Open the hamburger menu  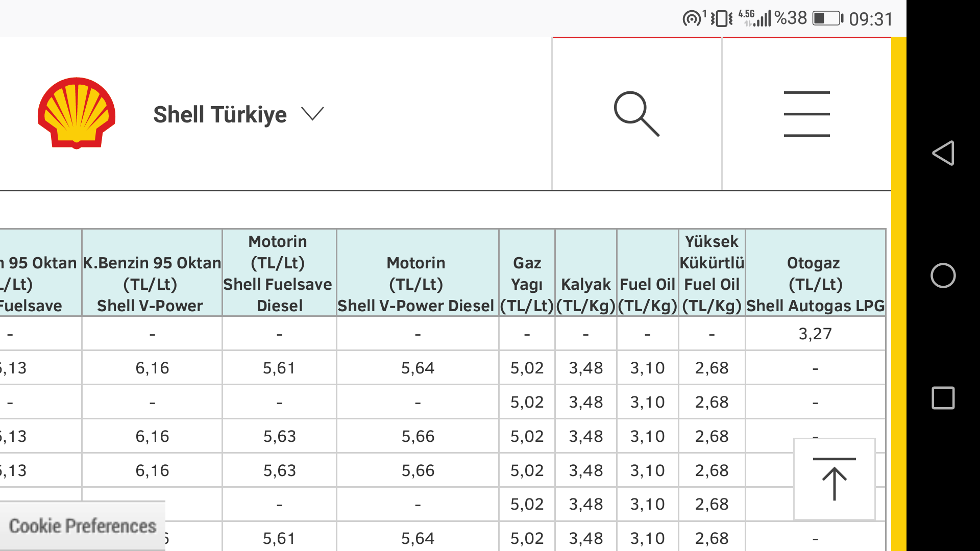click(x=806, y=114)
